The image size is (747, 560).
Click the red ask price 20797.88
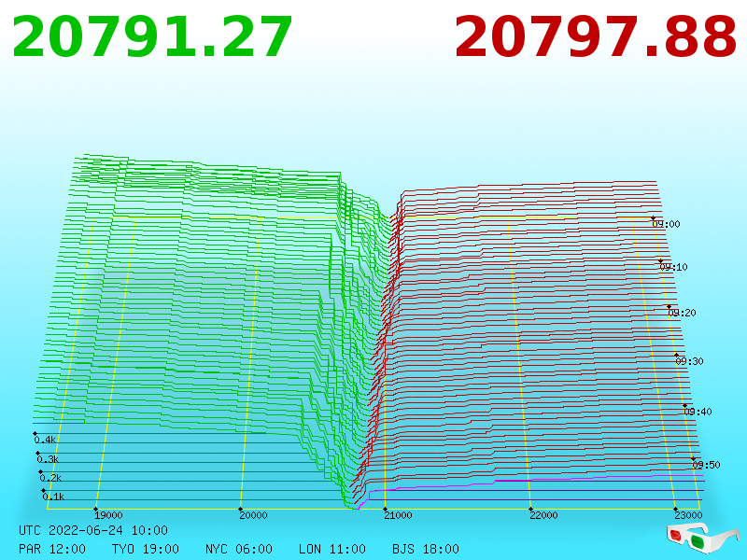click(x=596, y=37)
